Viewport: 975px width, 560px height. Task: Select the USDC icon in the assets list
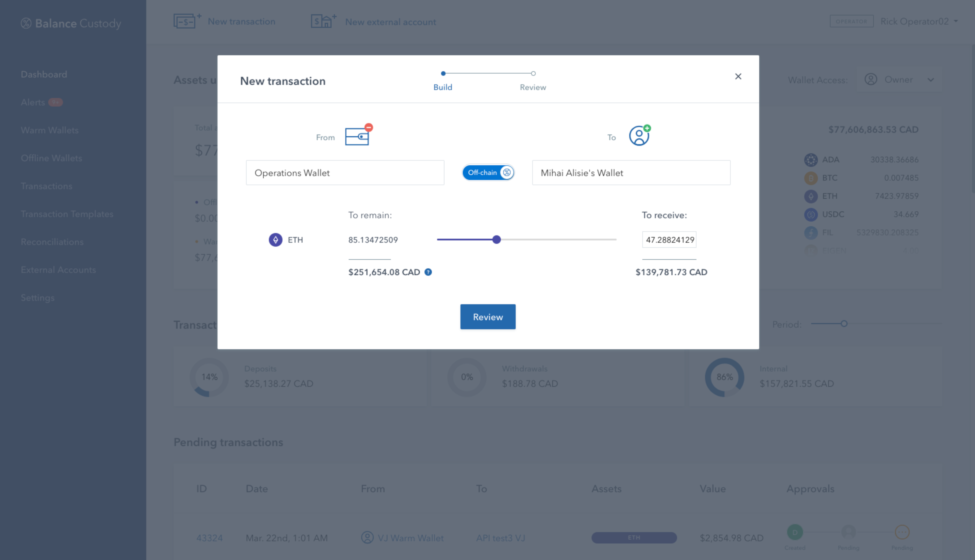(x=811, y=214)
